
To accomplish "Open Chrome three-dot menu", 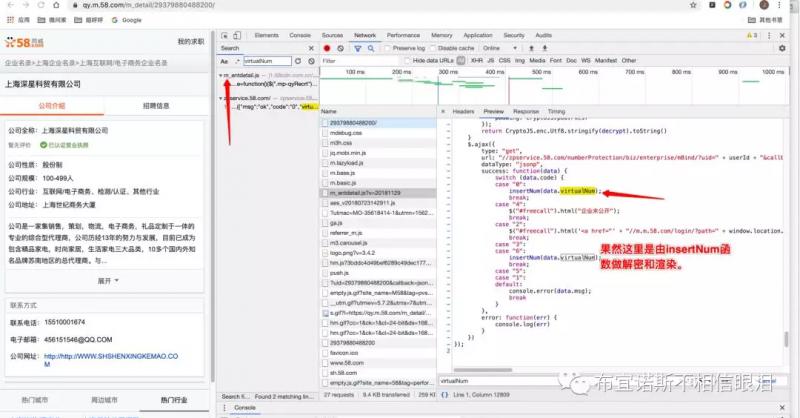I will [x=779, y=5].
